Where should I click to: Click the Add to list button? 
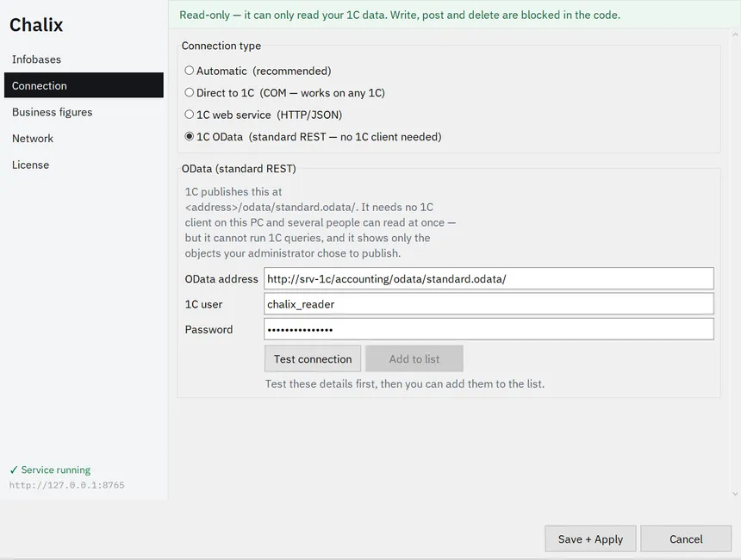coord(414,359)
